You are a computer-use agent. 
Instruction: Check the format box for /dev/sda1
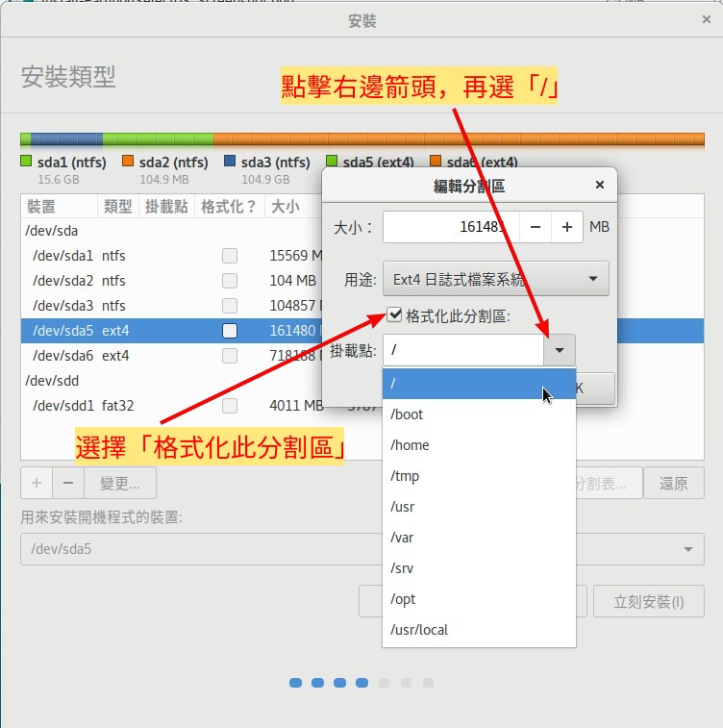tap(230, 256)
